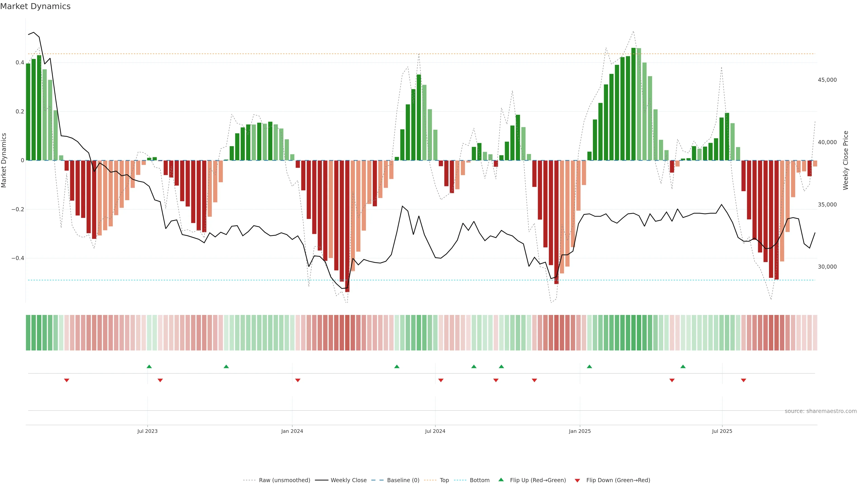Click the Jan 2025 x-axis label
The image size is (868, 488).
click(x=580, y=431)
